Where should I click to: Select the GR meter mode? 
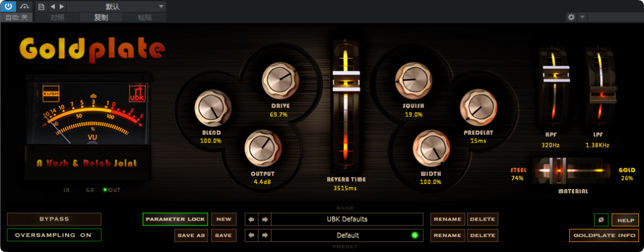(90, 190)
